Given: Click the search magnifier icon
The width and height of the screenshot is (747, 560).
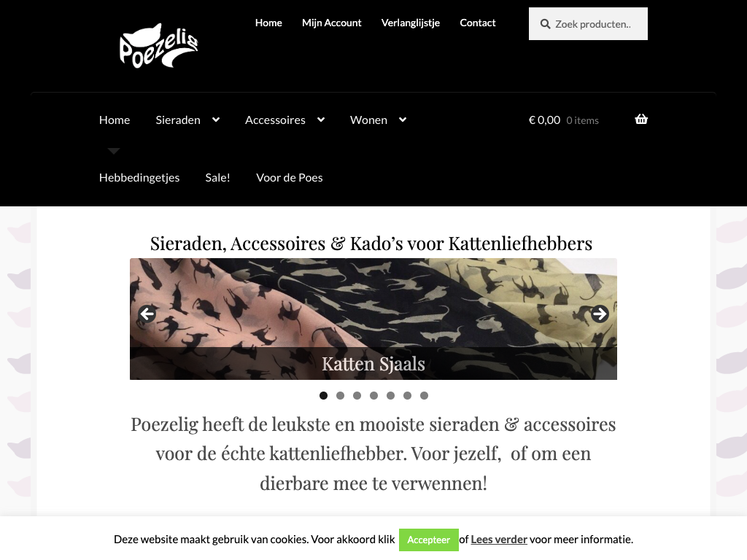Looking at the screenshot, I should (545, 24).
